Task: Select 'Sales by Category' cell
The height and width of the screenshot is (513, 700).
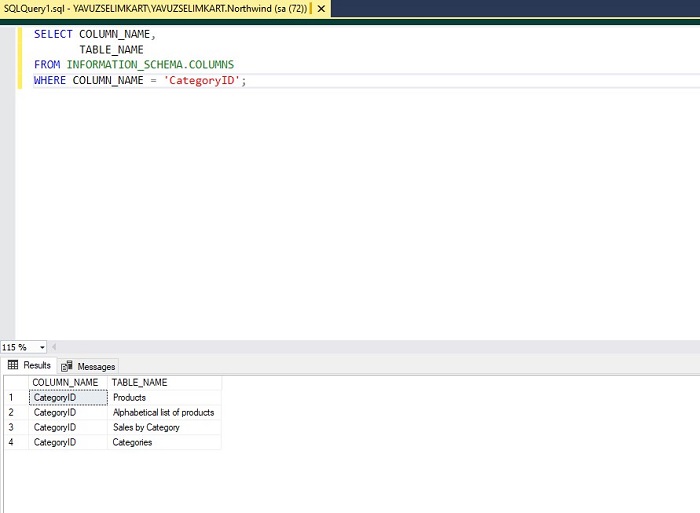Action: coord(164,427)
